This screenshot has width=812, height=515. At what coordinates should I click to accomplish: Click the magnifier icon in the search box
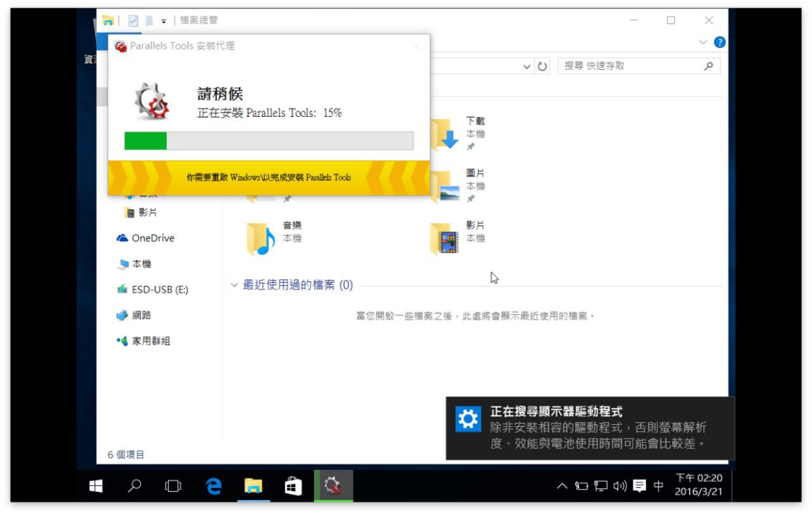[x=709, y=66]
